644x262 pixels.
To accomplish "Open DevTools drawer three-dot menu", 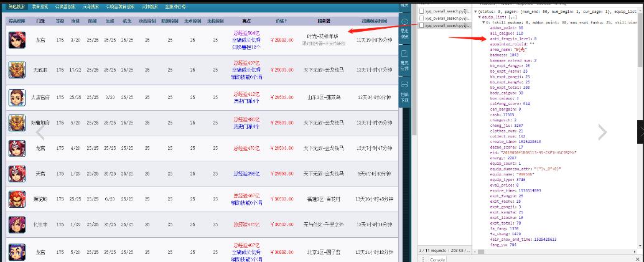I will (424, 260).
